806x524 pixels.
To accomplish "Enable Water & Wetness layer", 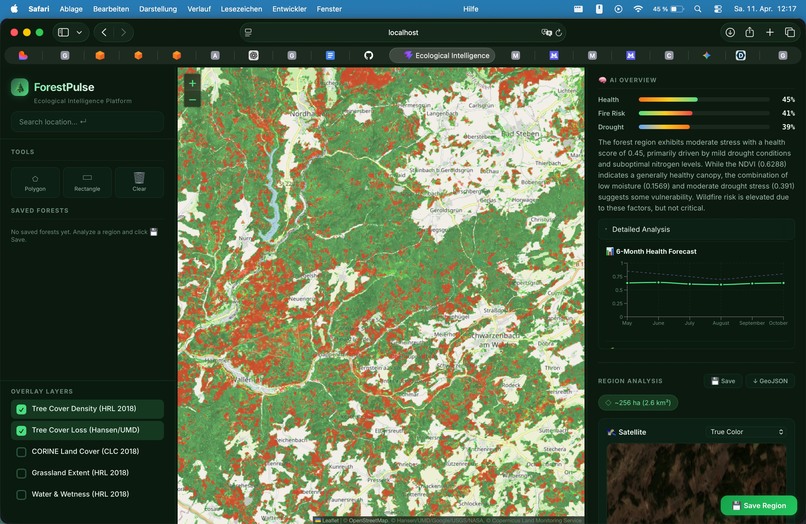I will [21, 495].
